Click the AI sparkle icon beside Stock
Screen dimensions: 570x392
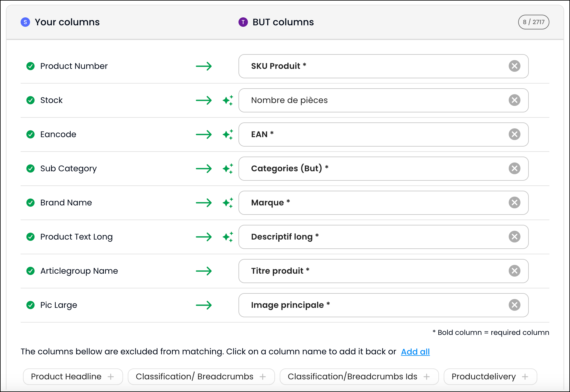pos(228,100)
